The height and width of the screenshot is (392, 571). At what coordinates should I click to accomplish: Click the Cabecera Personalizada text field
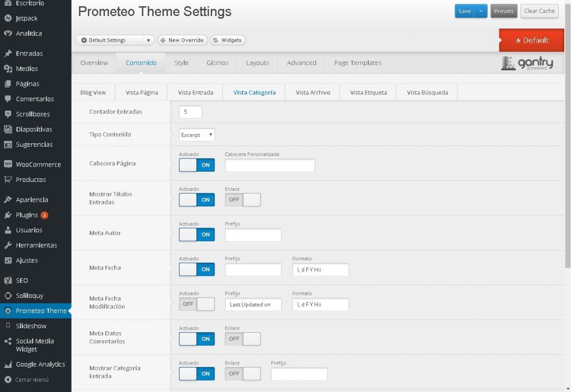coord(270,165)
